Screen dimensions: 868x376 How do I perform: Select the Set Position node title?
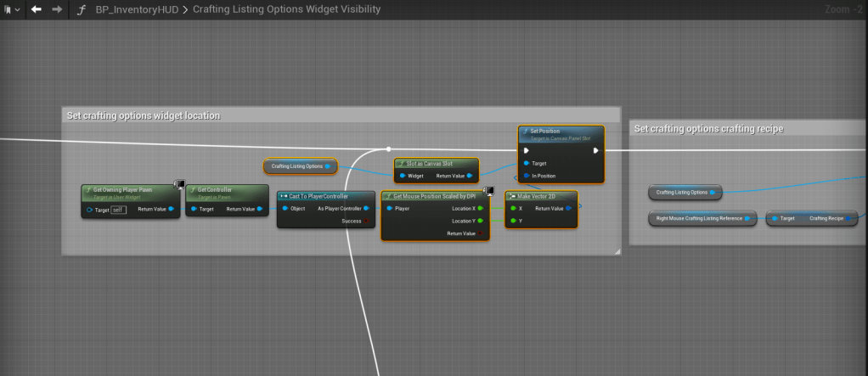pyautogui.click(x=544, y=131)
